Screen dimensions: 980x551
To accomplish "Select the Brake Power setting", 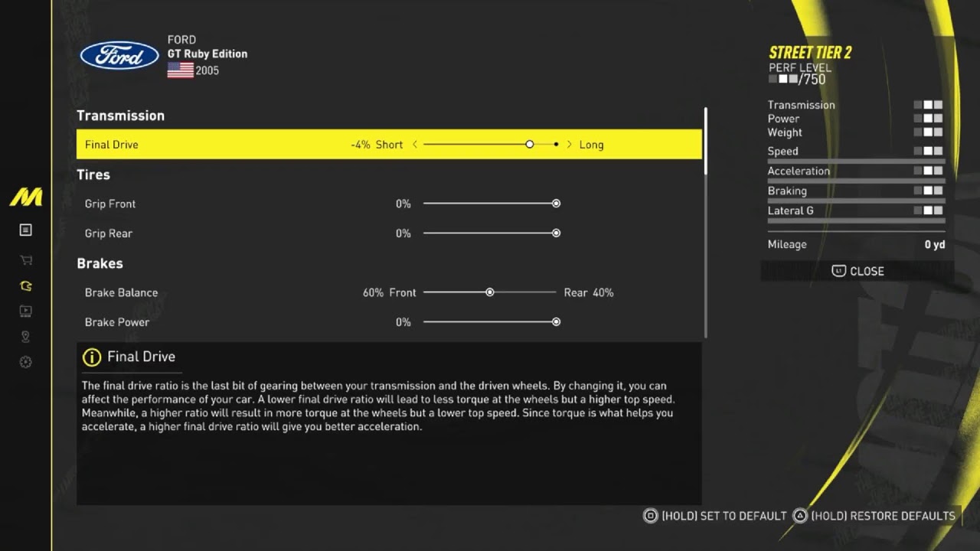I will click(389, 322).
